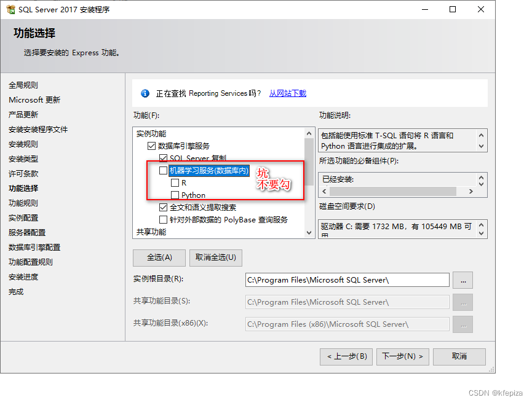Click the feature list vertical scrollbar thumb
532x403 pixels.
309,162
